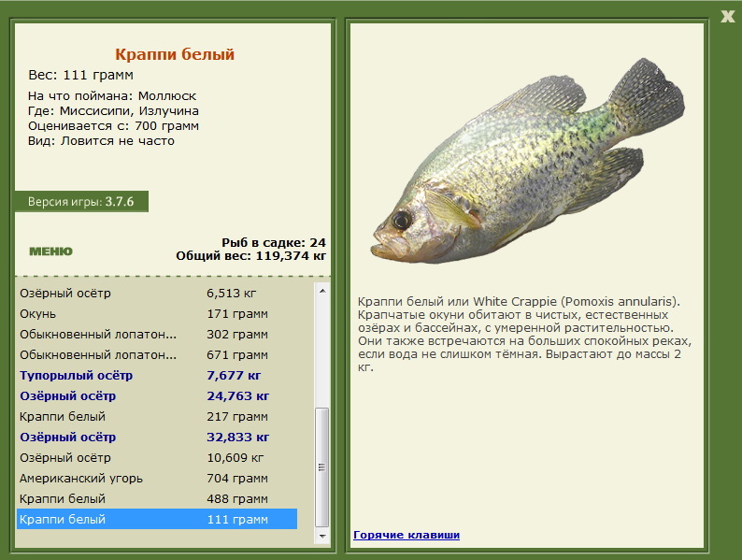742x560 pixels.
Task: Select Озёрный осётр 32,833 кг row
Action: point(157,437)
